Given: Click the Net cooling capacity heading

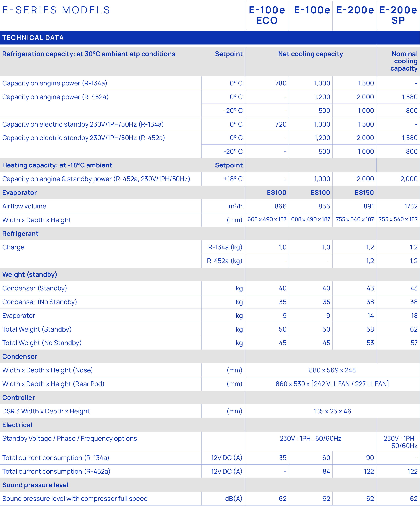Looking at the screenshot, I should click(311, 54).
